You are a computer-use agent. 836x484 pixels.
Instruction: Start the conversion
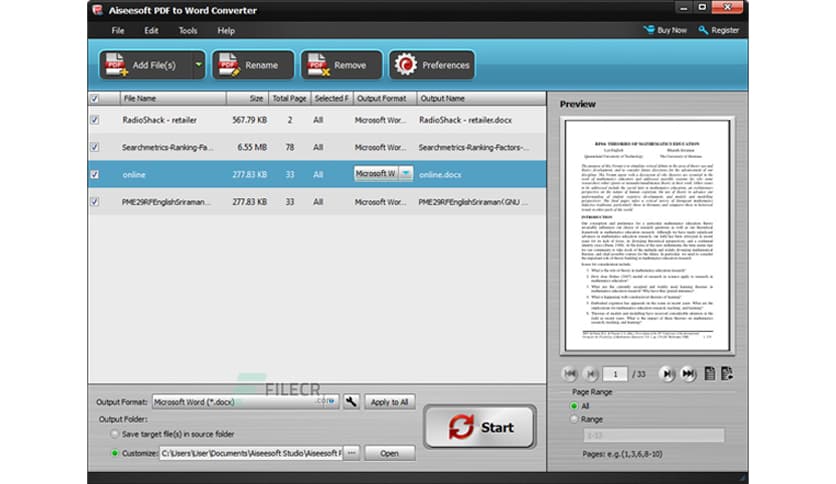[x=480, y=427]
